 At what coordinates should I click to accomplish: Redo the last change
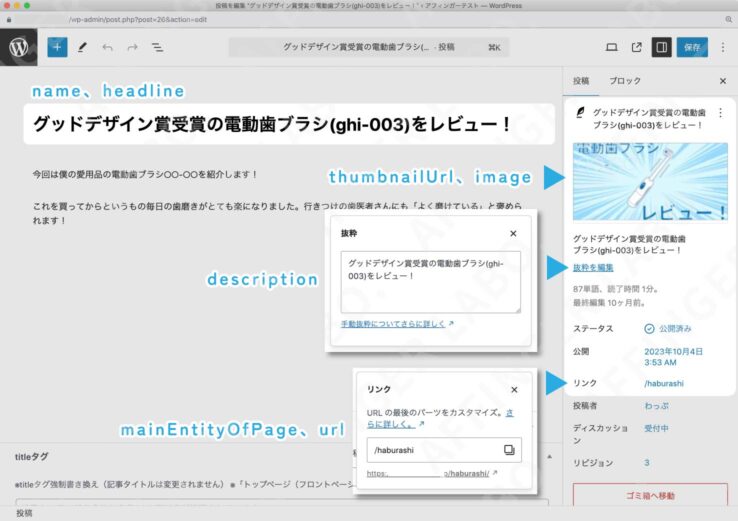click(x=133, y=47)
